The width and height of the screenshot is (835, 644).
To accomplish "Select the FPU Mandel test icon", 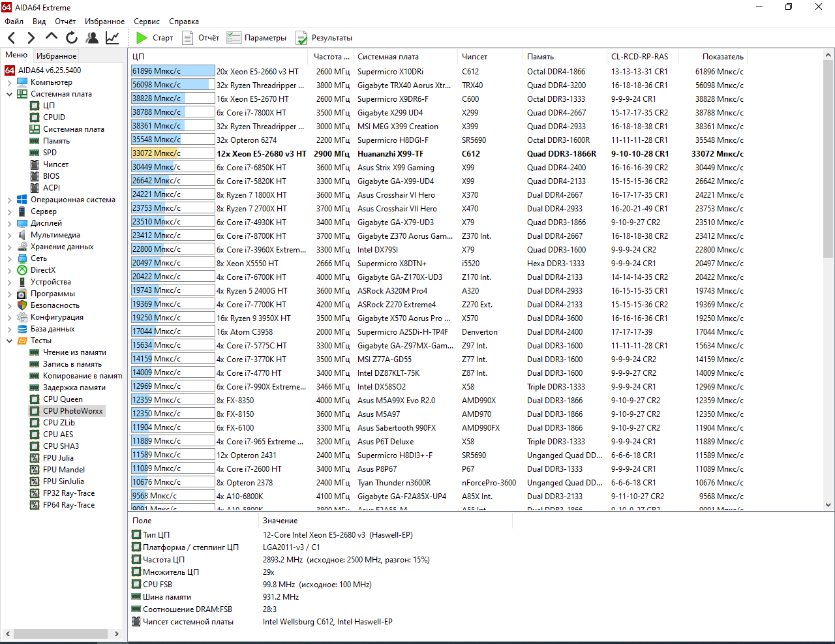I will 35,470.
